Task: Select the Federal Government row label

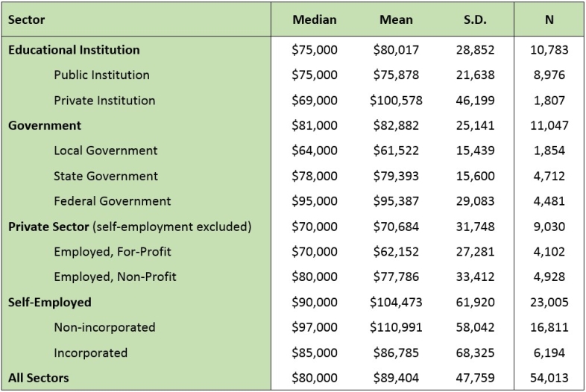Action: pos(112,201)
